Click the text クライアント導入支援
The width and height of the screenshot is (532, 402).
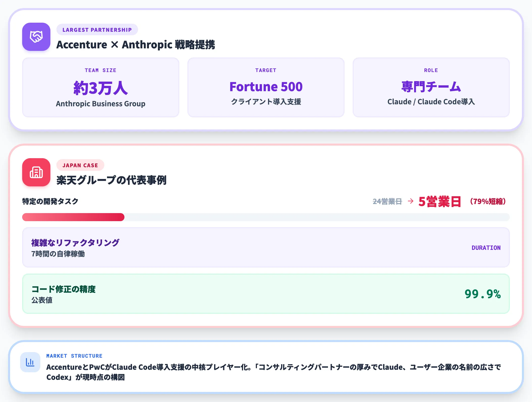pyautogui.click(x=266, y=102)
